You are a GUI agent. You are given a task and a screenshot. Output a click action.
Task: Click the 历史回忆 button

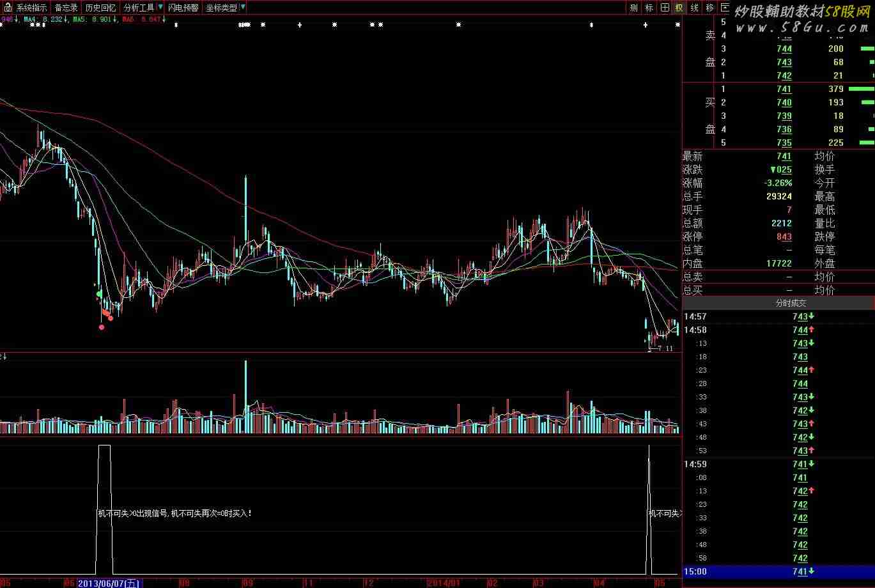[100, 8]
